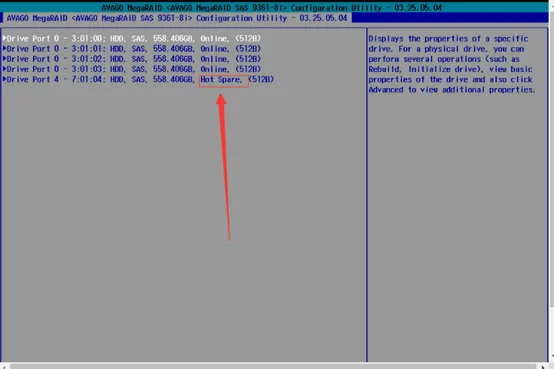Click the left scroll arrow at bottom
Image resolution: width=554 pixels, height=369 pixels.
click(x=4, y=367)
